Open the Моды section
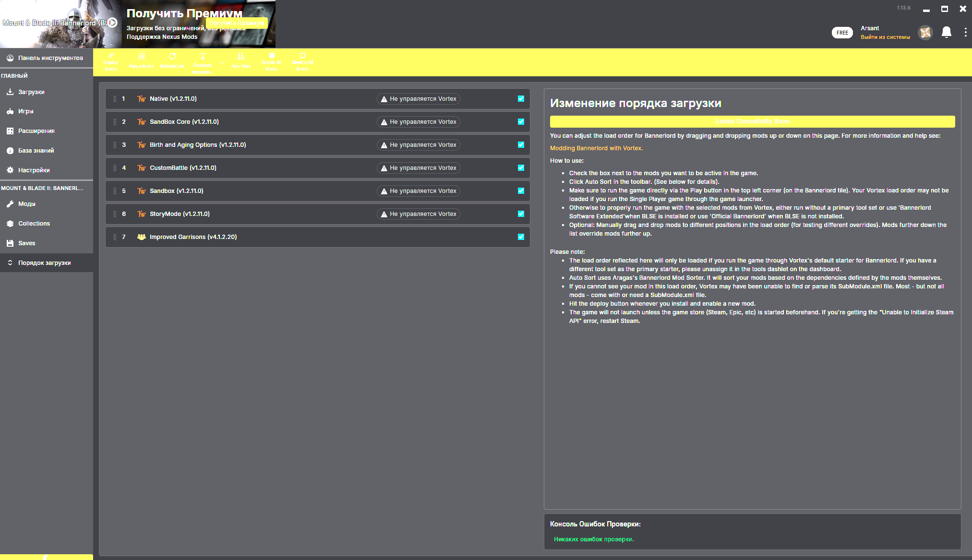The width and height of the screenshot is (972, 560). tap(47, 203)
